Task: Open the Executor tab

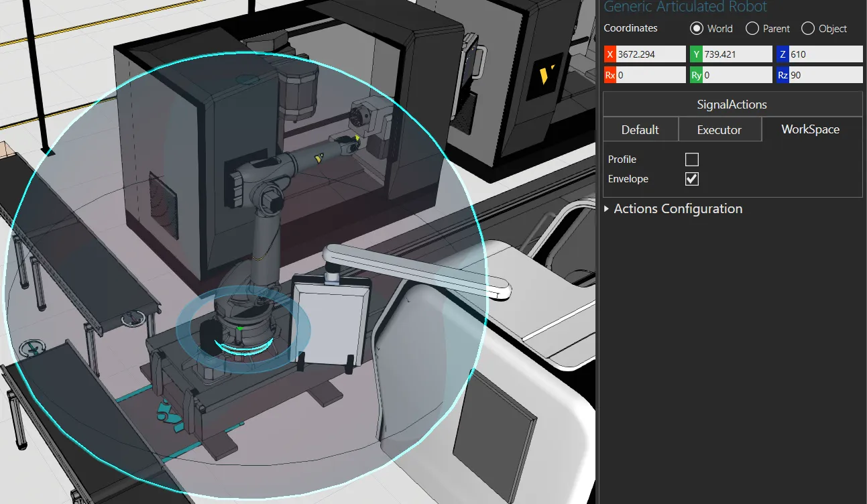Action: tap(719, 129)
